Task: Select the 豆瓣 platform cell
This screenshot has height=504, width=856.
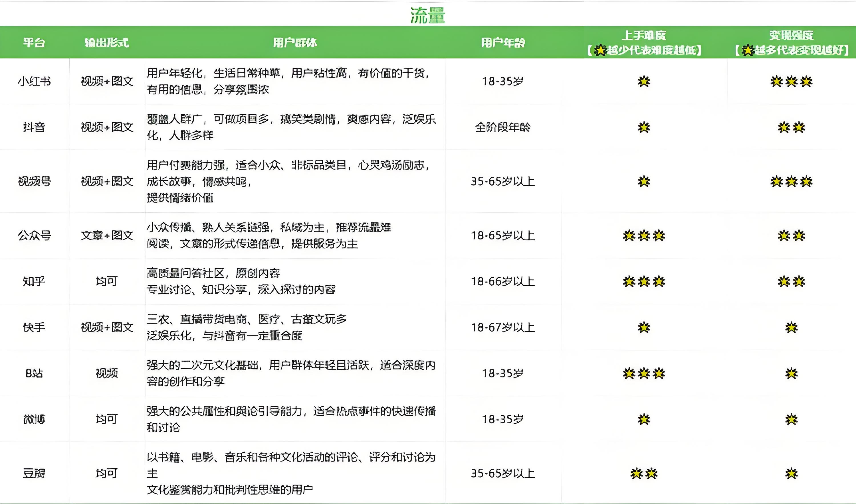Action: click(x=34, y=473)
